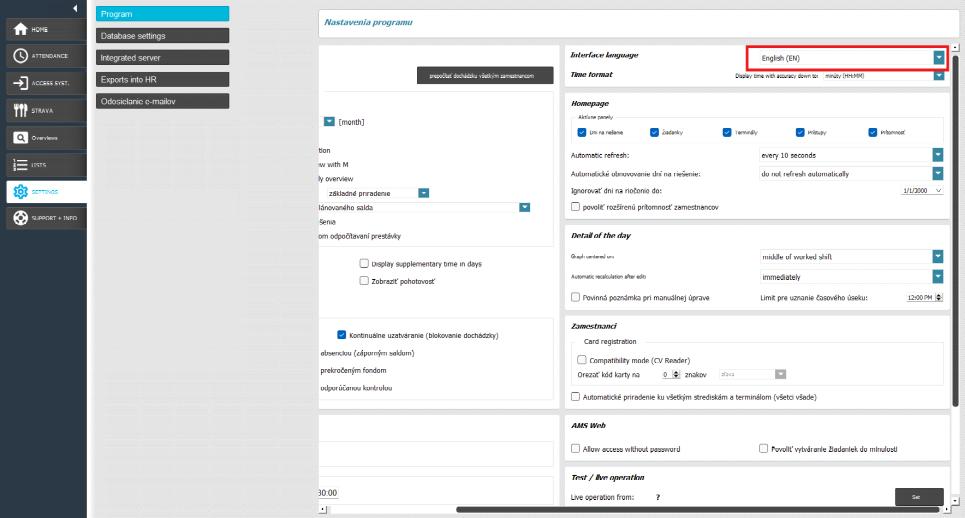Screen dimensions: 965x518
Task: Open Support + Info lifebuoy icon
Action: pyautogui.click(x=20, y=218)
